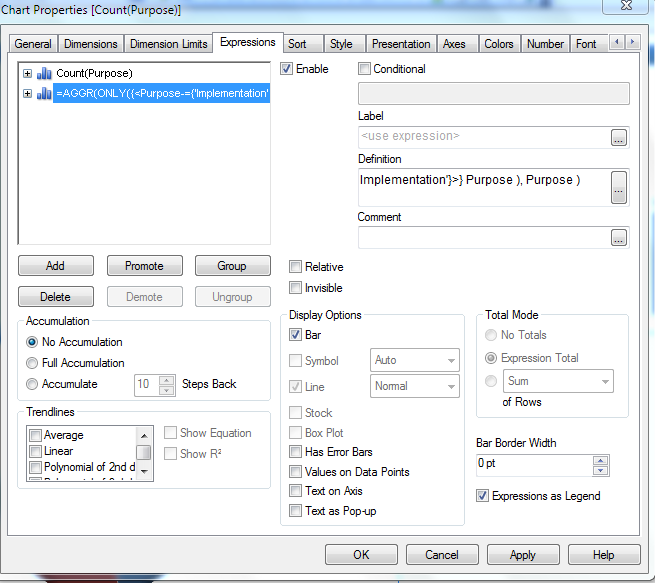
Task: Open the Label expression editor ellipsis button
Action: (619, 137)
